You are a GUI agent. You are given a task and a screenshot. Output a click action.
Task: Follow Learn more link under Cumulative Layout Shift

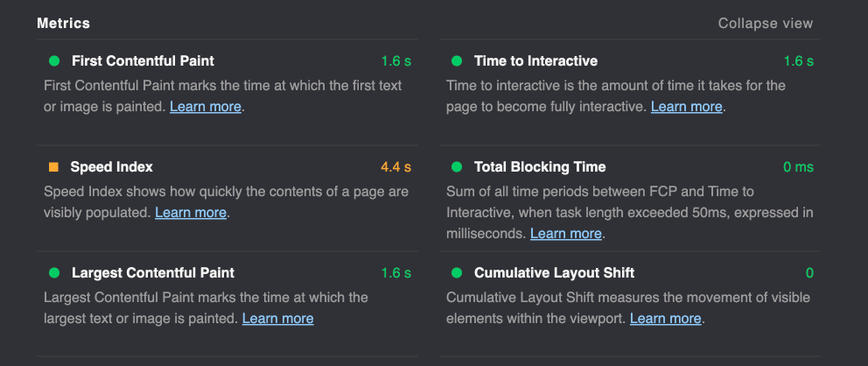click(x=665, y=319)
